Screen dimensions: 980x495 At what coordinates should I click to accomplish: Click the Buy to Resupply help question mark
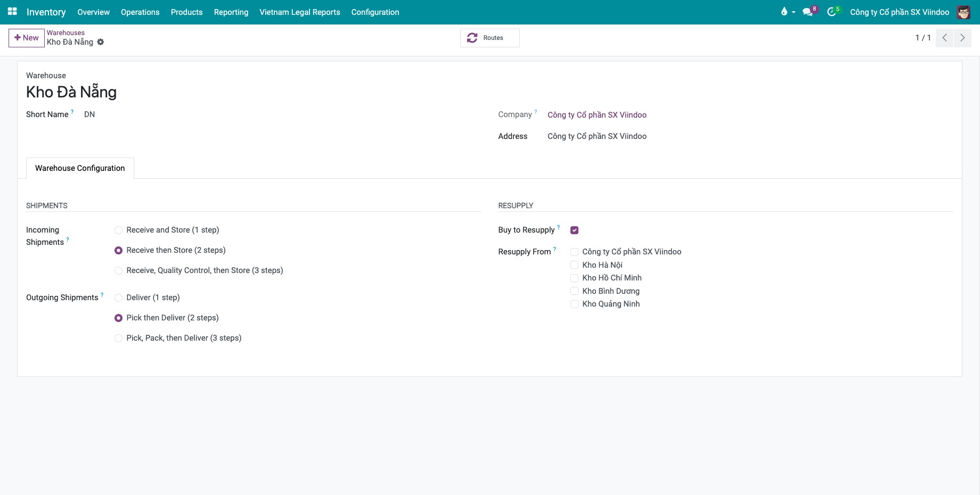(x=558, y=227)
